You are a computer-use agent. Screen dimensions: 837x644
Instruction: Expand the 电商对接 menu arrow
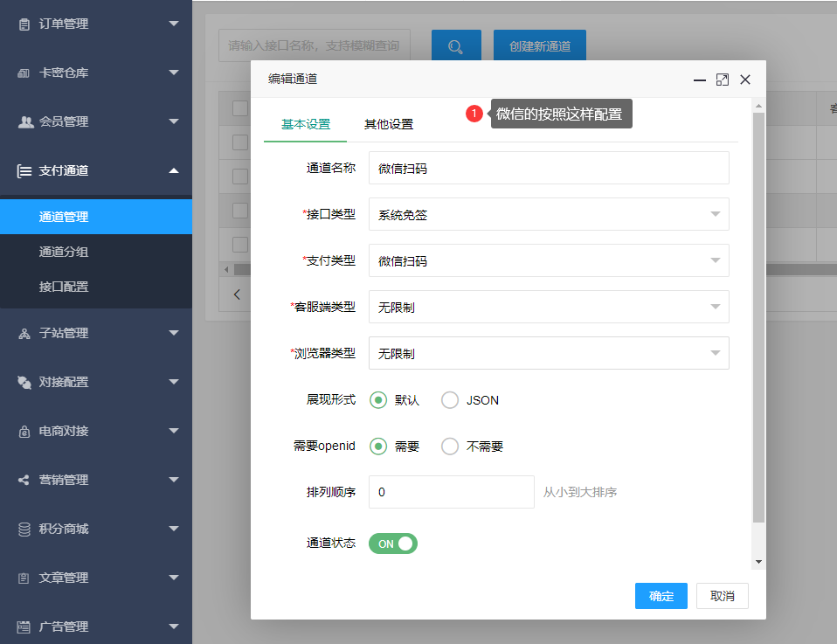174,431
